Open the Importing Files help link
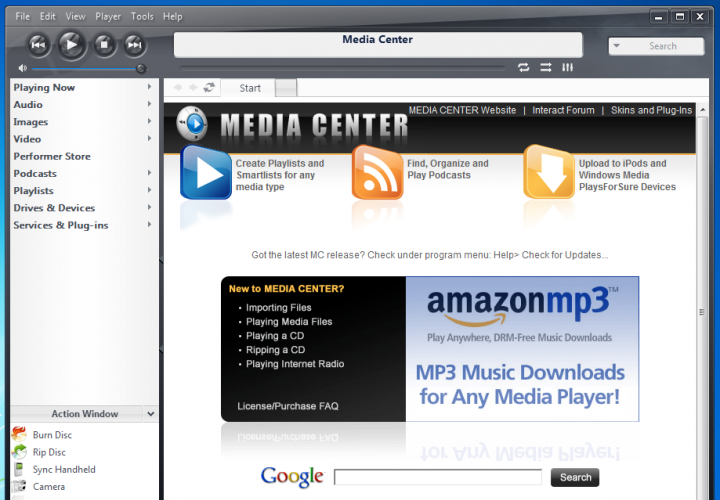The image size is (720, 500). pyautogui.click(x=278, y=308)
